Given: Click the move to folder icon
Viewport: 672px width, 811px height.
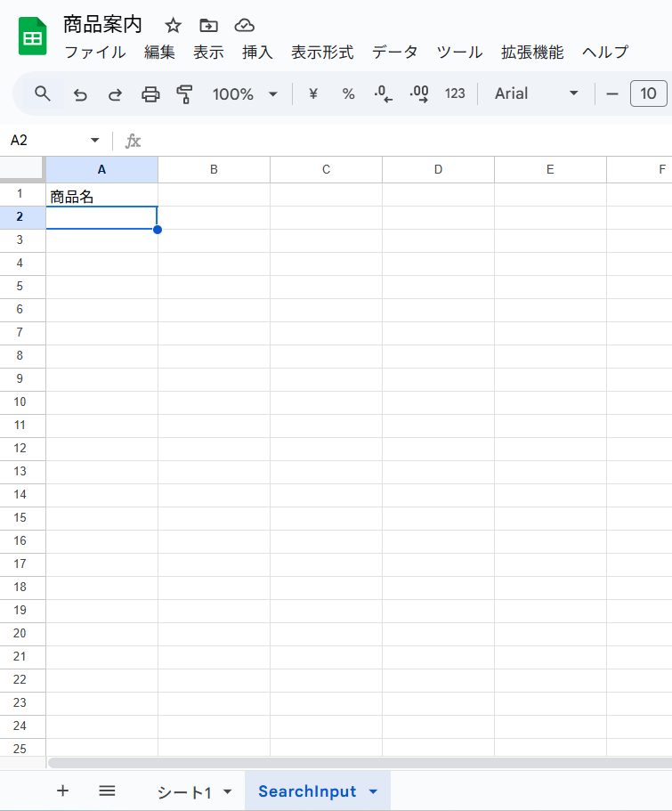Looking at the screenshot, I should 208,25.
